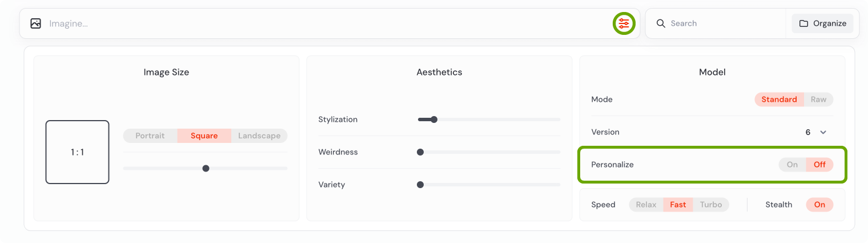The width and height of the screenshot is (868, 243).
Task: Click the folder icon in Organize
Action: [803, 23]
